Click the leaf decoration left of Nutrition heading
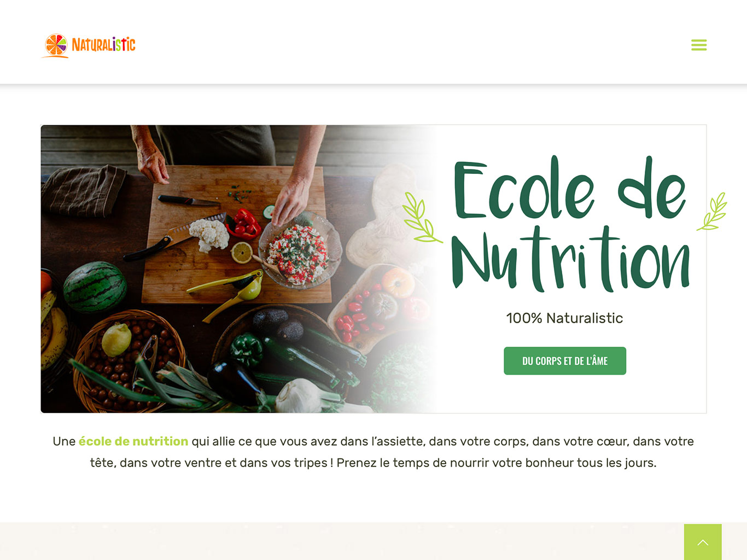 click(x=421, y=217)
